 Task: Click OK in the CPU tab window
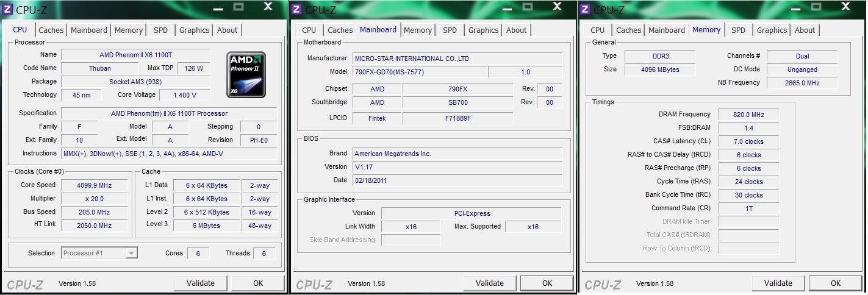(258, 283)
